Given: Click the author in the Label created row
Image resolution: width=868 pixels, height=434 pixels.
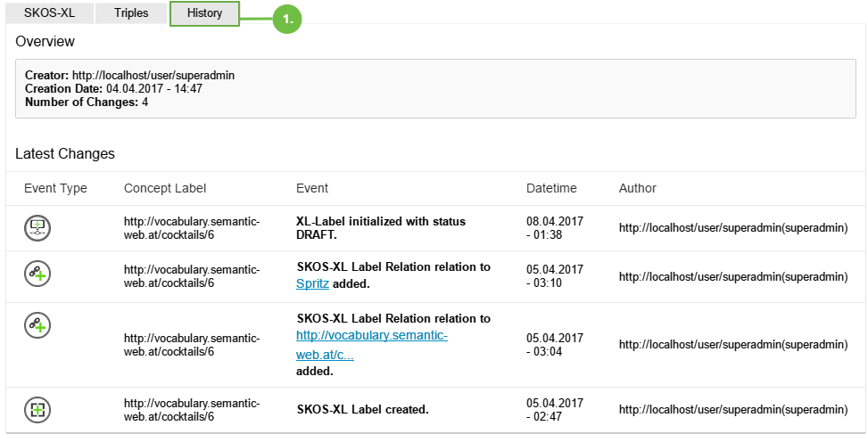Looking at the screenshot, I should tap(733, 410).
